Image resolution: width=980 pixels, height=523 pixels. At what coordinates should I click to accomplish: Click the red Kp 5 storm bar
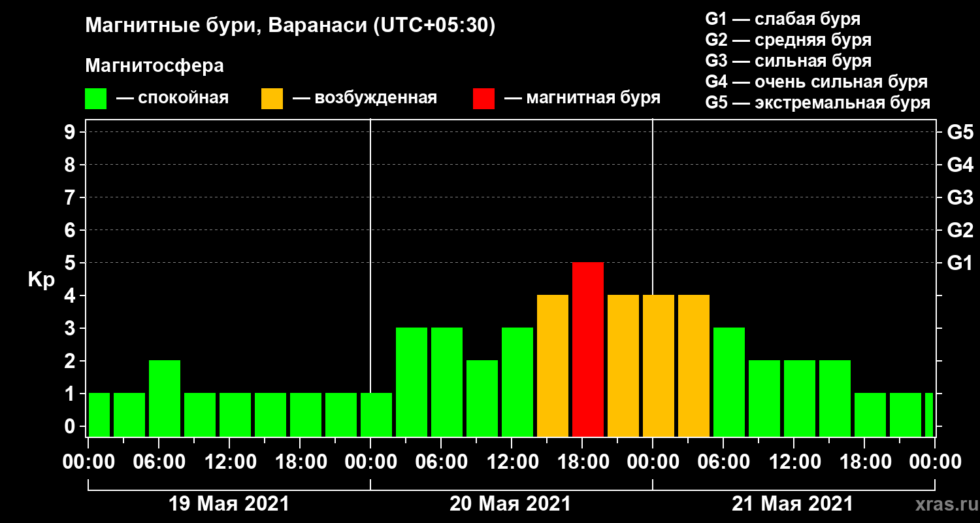point(588,350)
